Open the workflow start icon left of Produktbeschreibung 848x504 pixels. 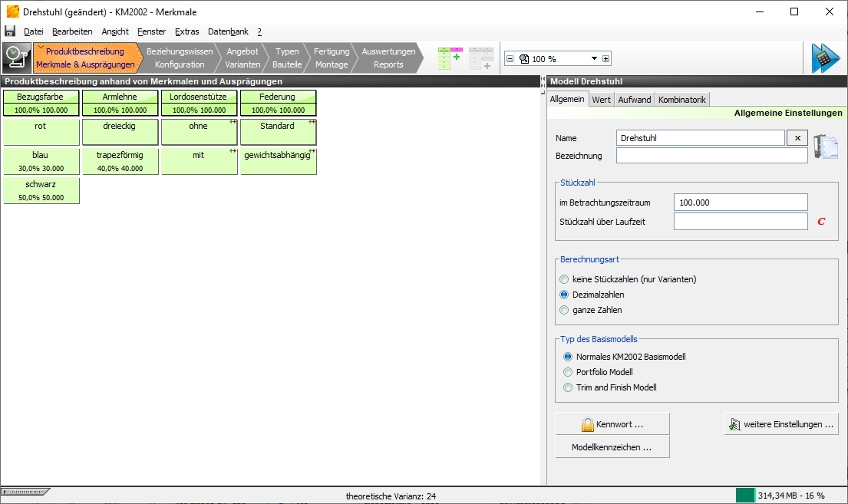click(17, 58)
